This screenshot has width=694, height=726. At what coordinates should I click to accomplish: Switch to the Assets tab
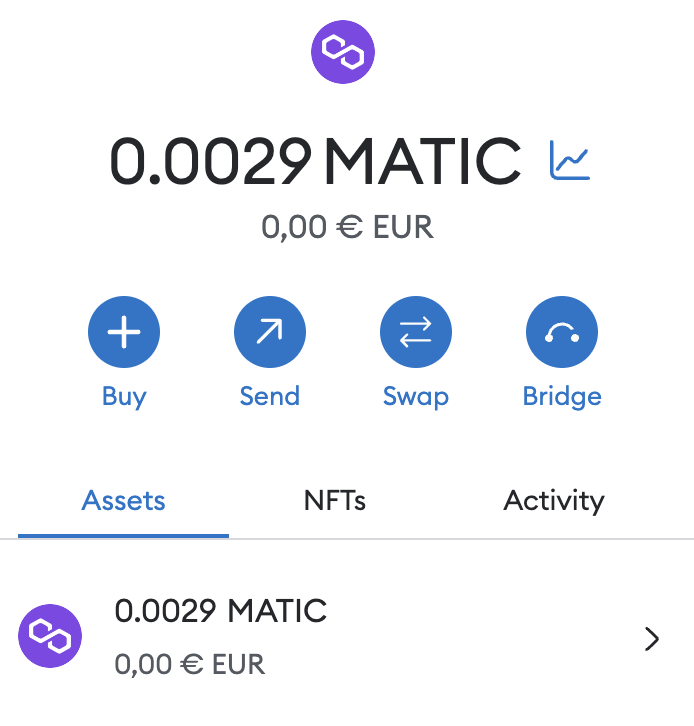(123, 500)
